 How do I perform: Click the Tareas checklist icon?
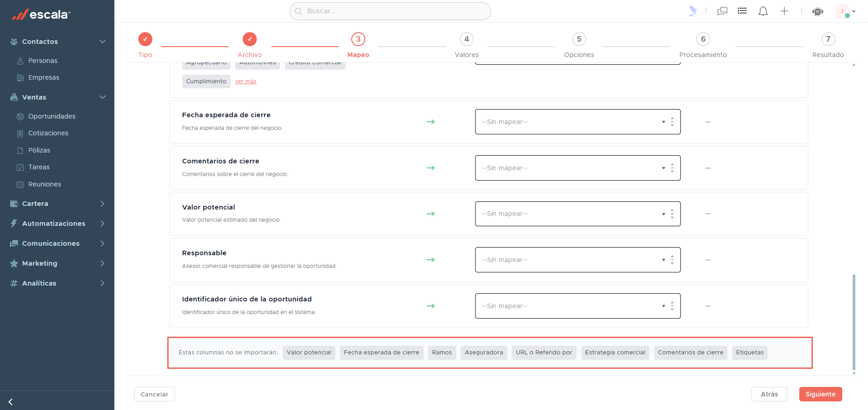coord(20,167)
